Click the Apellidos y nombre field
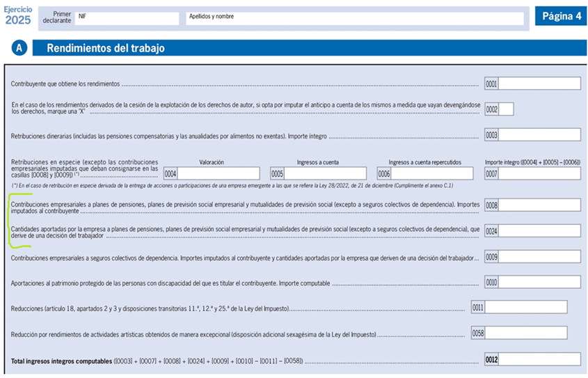Screen dimensions: 588x378 click(x=354, y=19)
